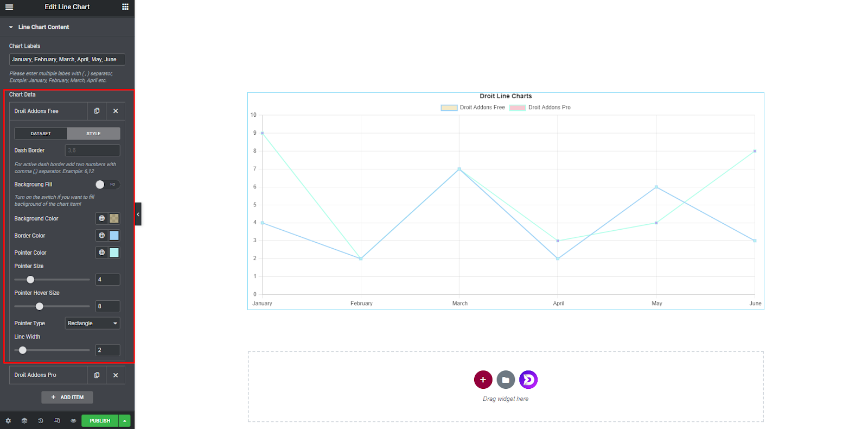Viewport: 868px width, 429px height.
Task: Click the 'Edit Line Chart' panel title
Action: [67, 7]
